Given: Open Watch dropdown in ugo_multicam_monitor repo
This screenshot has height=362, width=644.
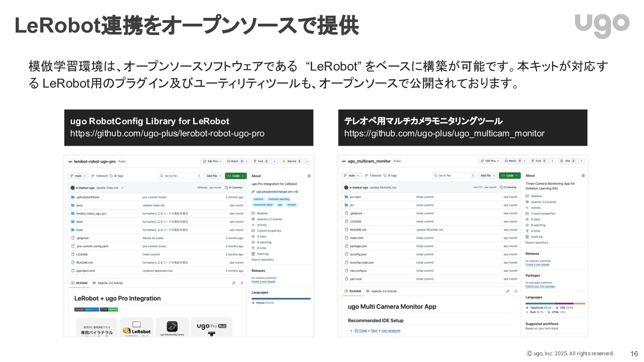Looking at the screenshot, I should click(515, 161).
